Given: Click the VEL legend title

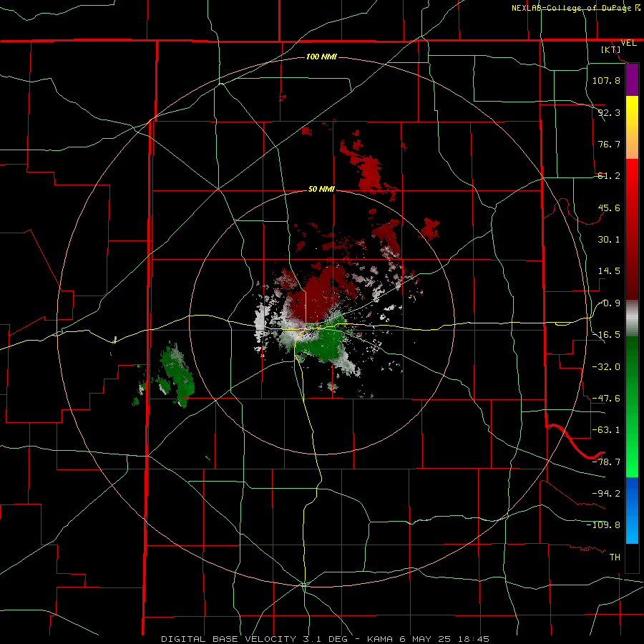Looking at the screenshot, I should pyautogui.click(x=629, y=43).
